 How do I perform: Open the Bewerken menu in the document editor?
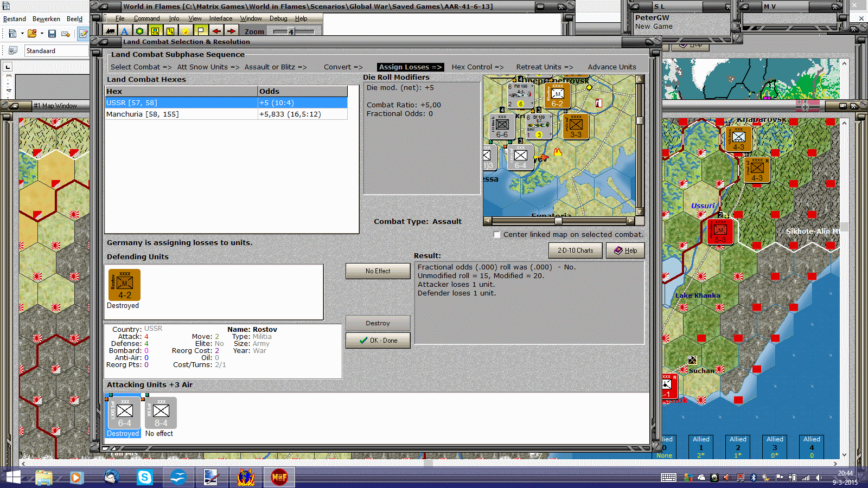pyautogui.click(x=47, y=19)
